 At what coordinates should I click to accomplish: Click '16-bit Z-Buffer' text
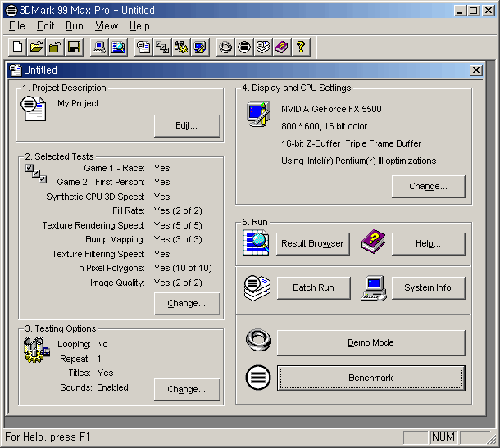[311, 143]
